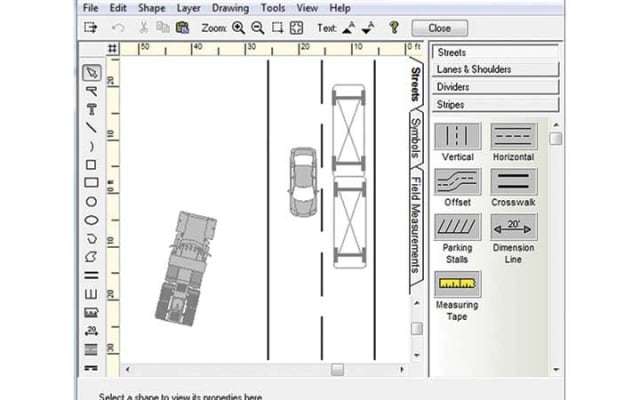Image resolution: width=640 pixels, height=400 pixels.
Task: Pick the square shape tool
Action: pyautogui.click(x=91, y=165)
